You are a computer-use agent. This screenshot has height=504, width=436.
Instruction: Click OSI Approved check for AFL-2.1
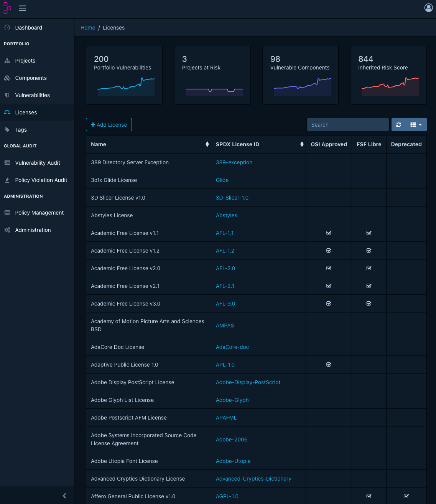click(329, 286)
